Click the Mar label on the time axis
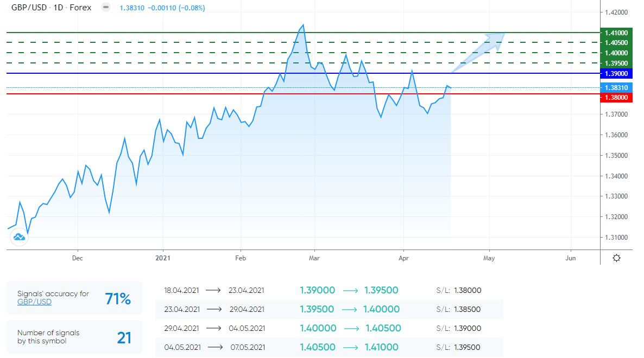Viewport: 644px width, 358px height. pyautogui.click(x=314, y=259)
